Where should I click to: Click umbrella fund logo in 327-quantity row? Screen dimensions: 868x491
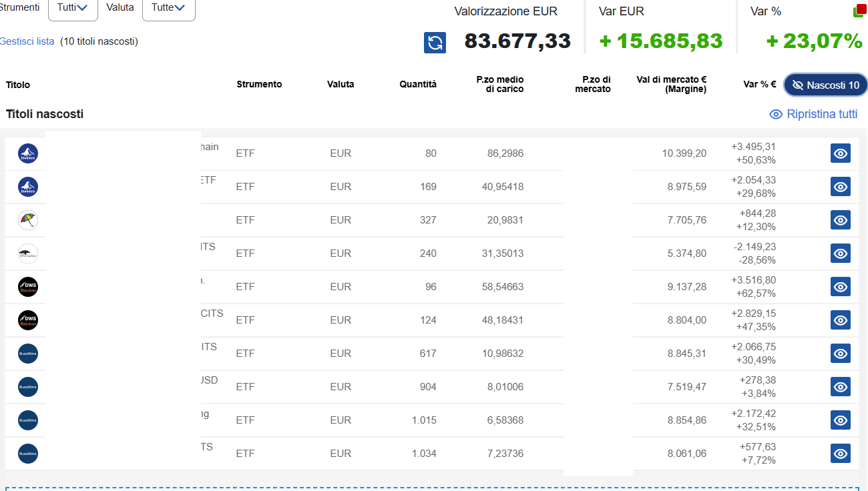(28, 220)
